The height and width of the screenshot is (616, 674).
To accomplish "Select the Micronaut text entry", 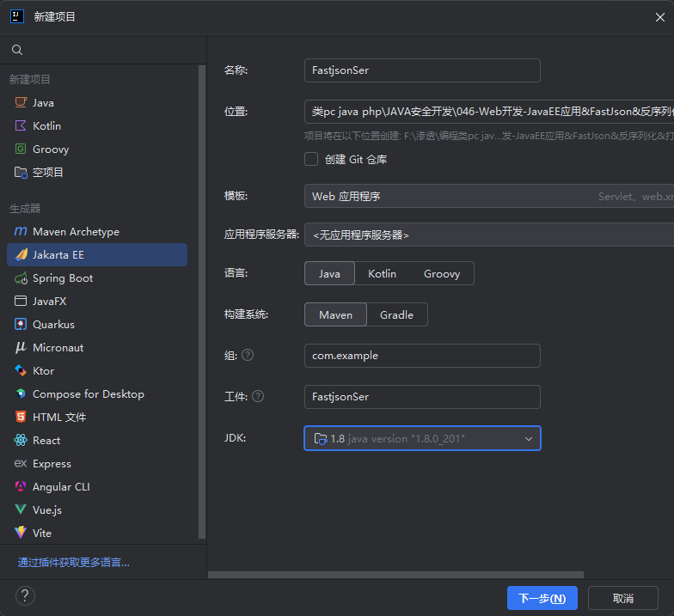I will pyautogui.click(x=58, y=347).
